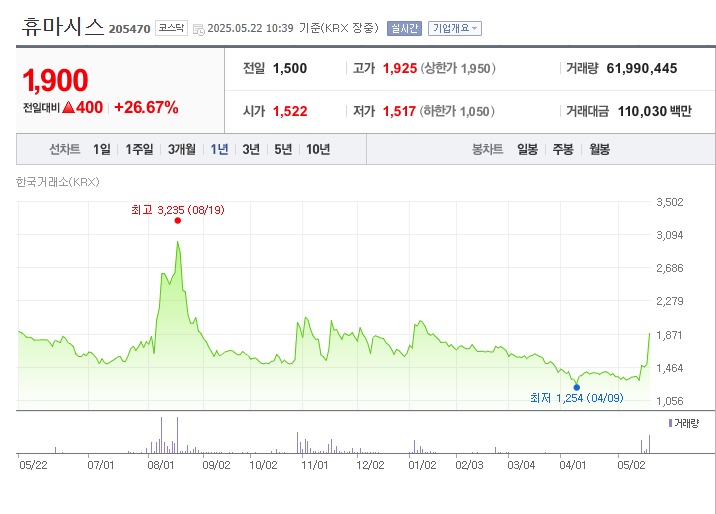Open the 월봉 monthly candle chart
Image resolution: width=716 pixels, height=514 pixels.
(x=600, y=149)
